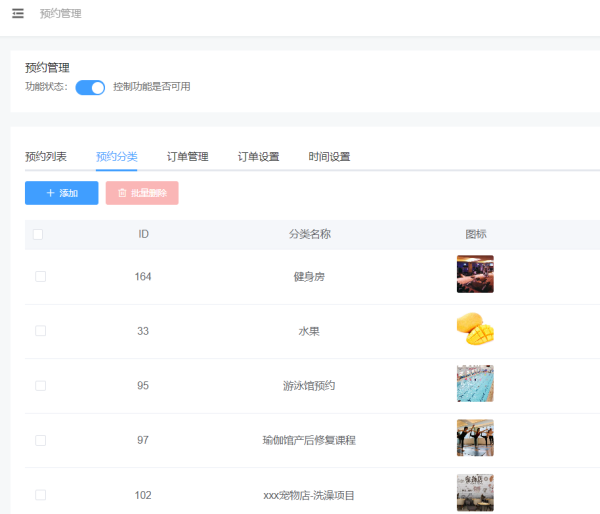
Task: Open the 订单管理 tab
Action: click(188, 156)
